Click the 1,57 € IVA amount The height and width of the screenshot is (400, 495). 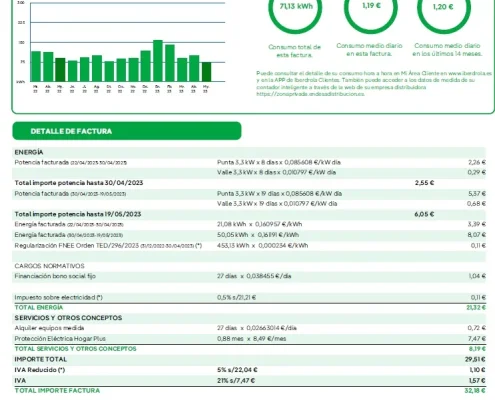(x=477, y=381)
